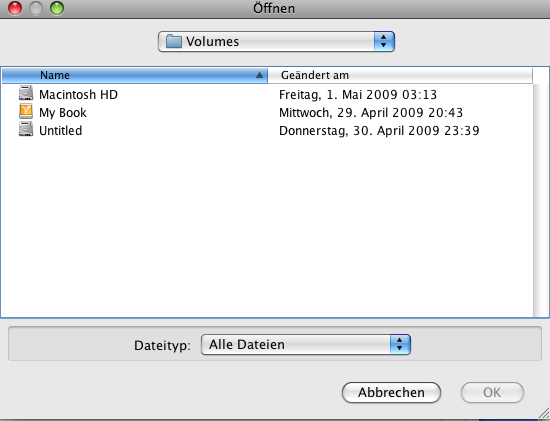Screen dimensions: 550x421
Task: Click the vertical scrollbar of file list
Action: coord(541,200)
